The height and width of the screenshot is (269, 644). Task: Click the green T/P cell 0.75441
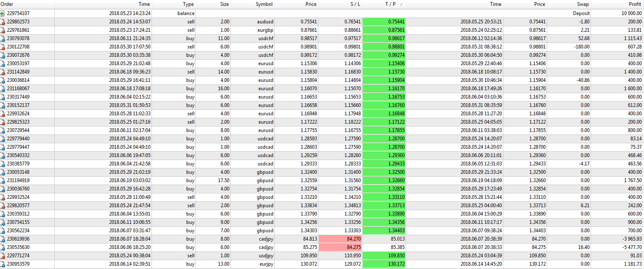[384, 22]
